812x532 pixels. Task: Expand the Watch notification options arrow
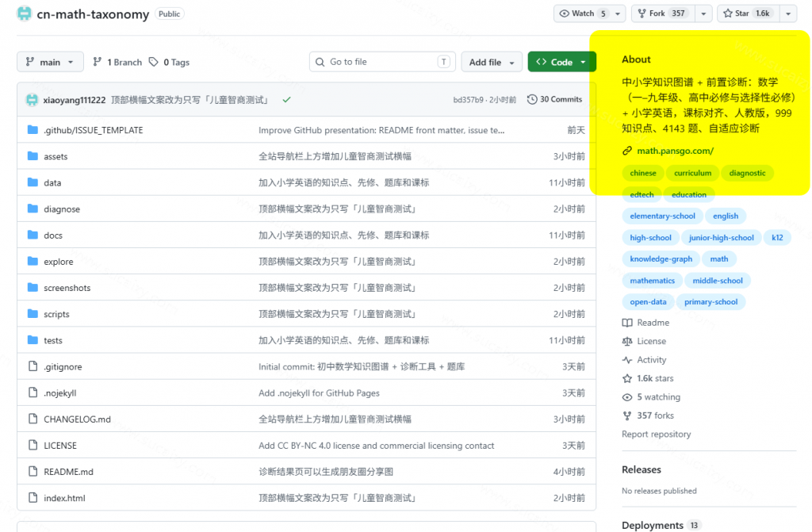(x=618, y=13)
